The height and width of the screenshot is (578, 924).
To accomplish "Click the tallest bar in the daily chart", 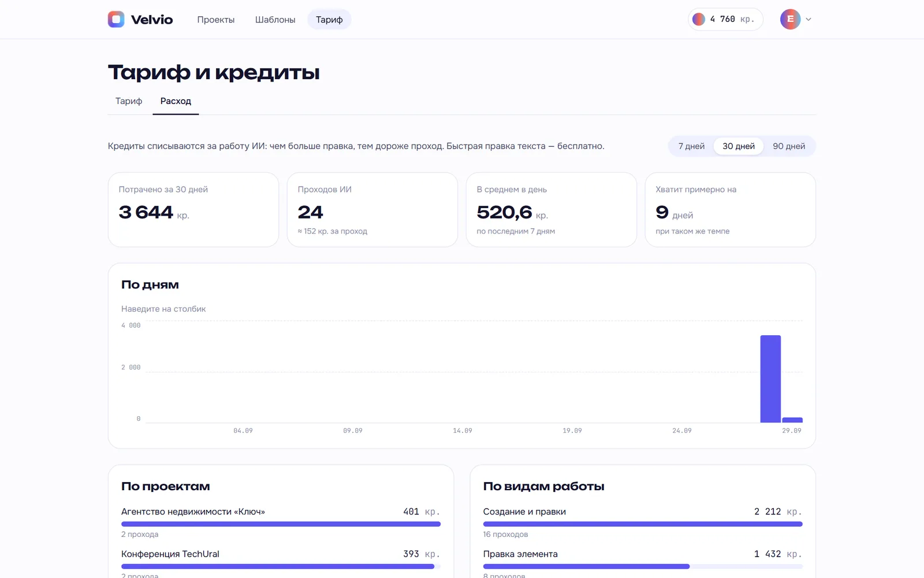I will click(x=770, y=379).
